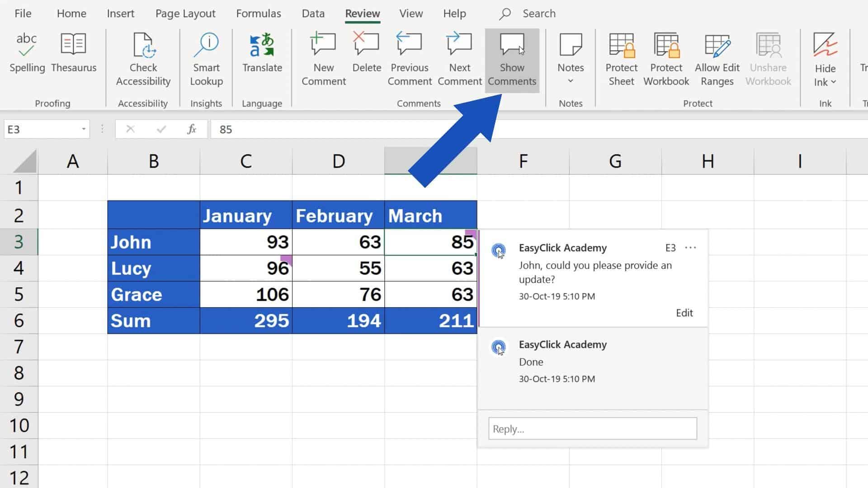The height and width of the screenshot is (488, 868).
Task: Delete the selected comment
Action: (x=367, y=53)
